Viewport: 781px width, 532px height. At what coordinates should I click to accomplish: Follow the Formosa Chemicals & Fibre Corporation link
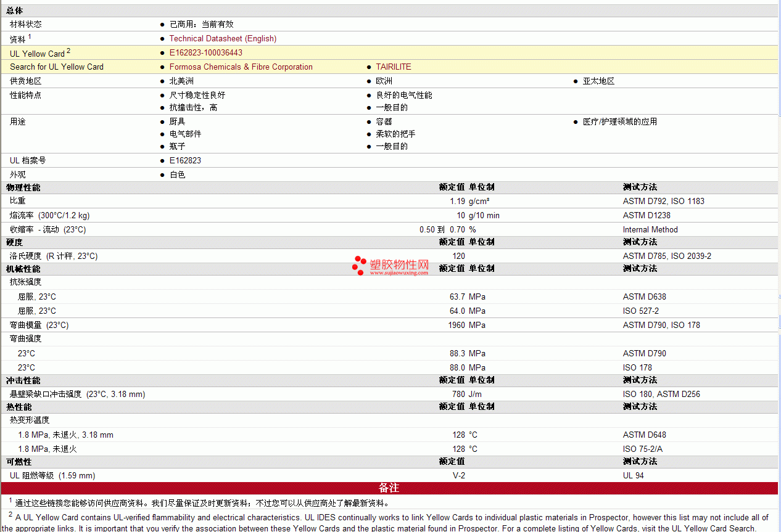(x=241, y=67)
